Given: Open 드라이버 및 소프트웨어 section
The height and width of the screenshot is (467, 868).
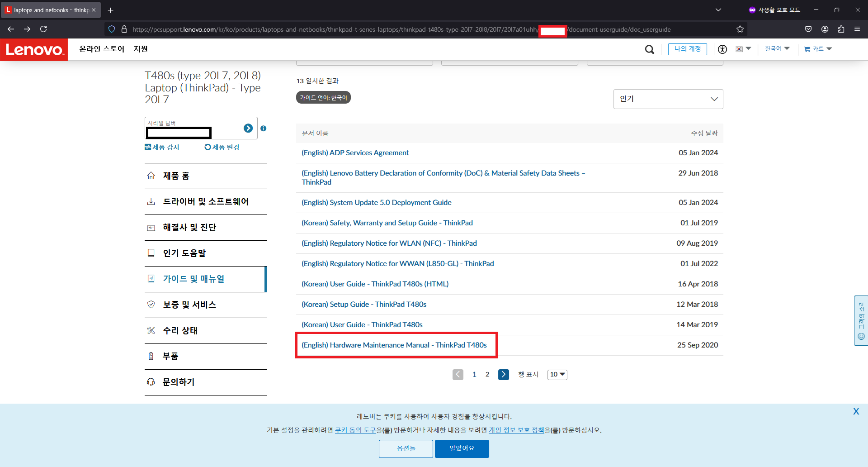Looking at the screenshot, I should click(x=206, y=202).
